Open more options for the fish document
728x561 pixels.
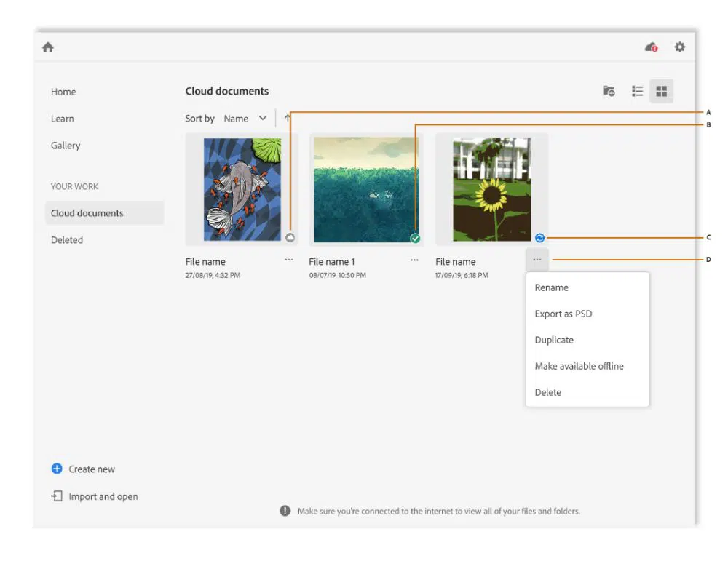click(x=289, y=260)
